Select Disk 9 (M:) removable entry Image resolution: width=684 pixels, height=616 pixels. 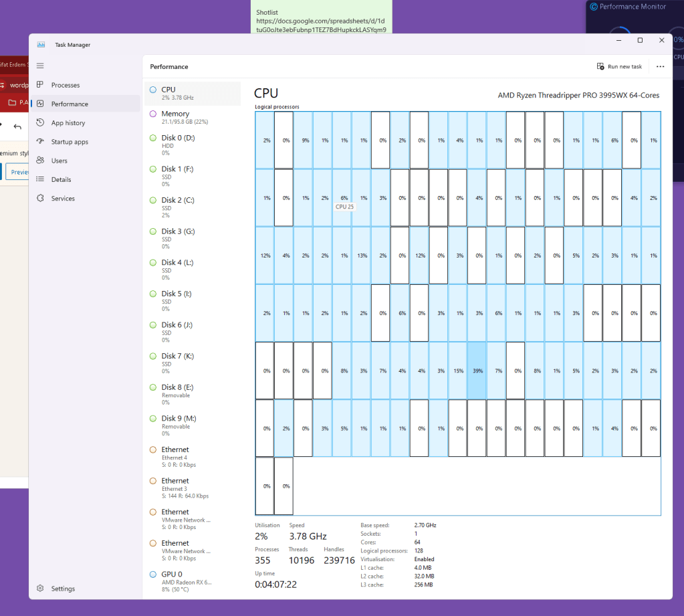[193, 425]
